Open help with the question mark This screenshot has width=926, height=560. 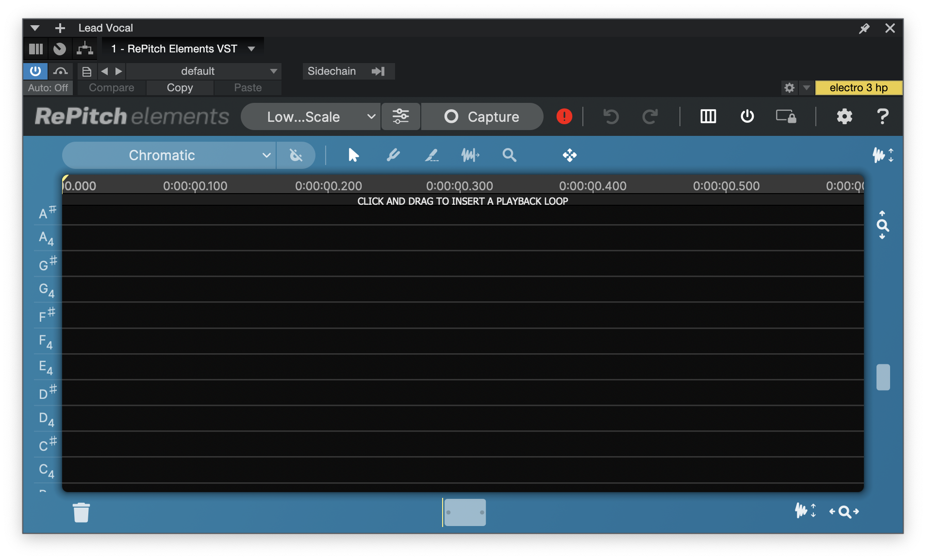(x=882, y=116)
